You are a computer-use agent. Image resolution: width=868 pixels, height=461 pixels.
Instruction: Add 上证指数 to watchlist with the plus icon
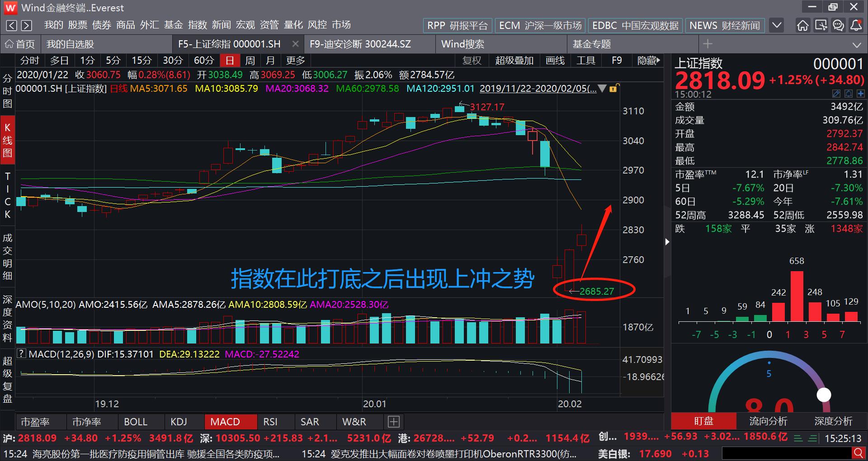tap(860, 94)
